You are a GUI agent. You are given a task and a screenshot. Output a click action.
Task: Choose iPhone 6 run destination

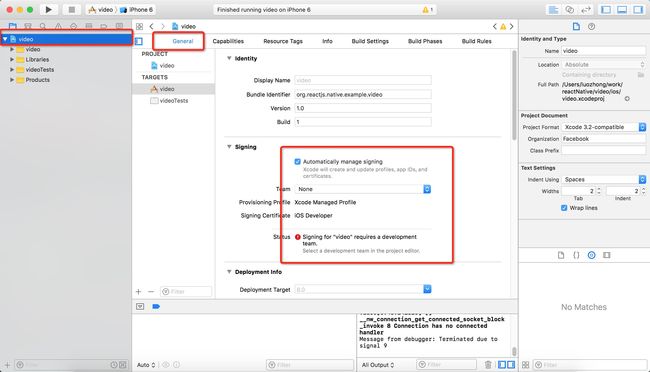137,10
